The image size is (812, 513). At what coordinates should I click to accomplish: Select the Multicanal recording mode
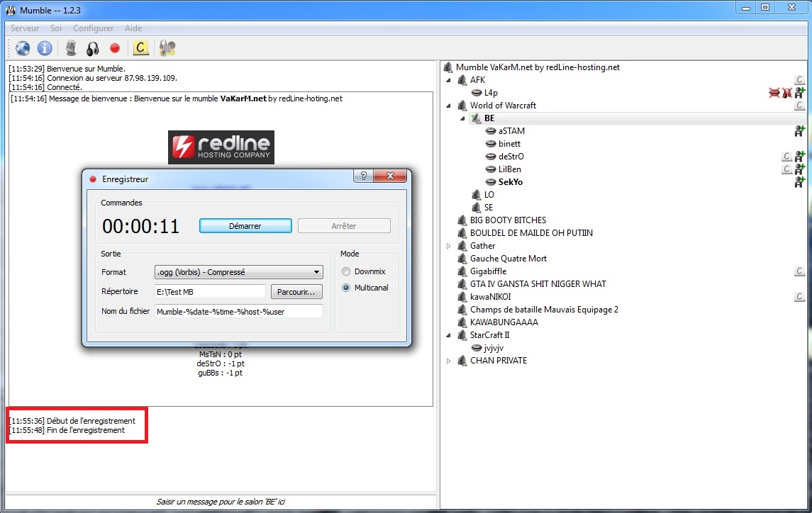click(x=346, y=288)
